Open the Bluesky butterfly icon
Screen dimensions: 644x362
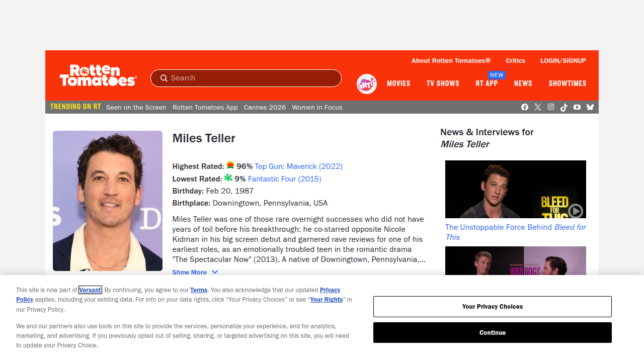(x=590, y=107)
